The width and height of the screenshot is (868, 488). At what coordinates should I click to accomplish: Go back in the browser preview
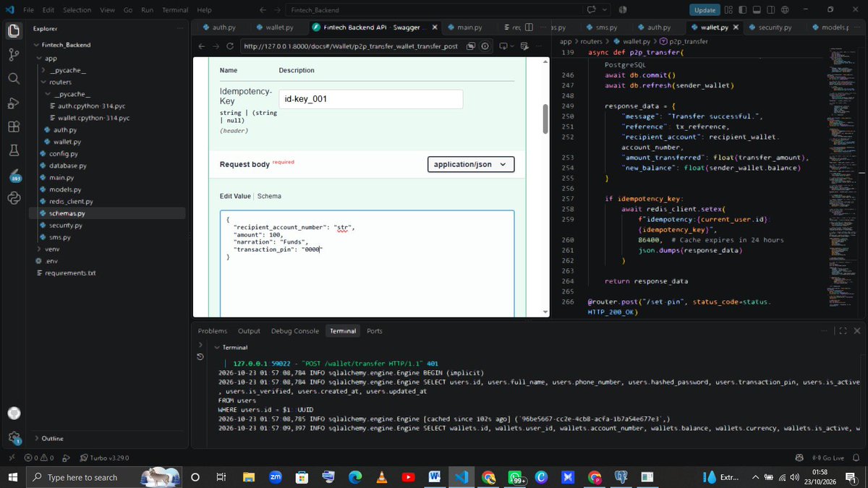tap(200, 46)
